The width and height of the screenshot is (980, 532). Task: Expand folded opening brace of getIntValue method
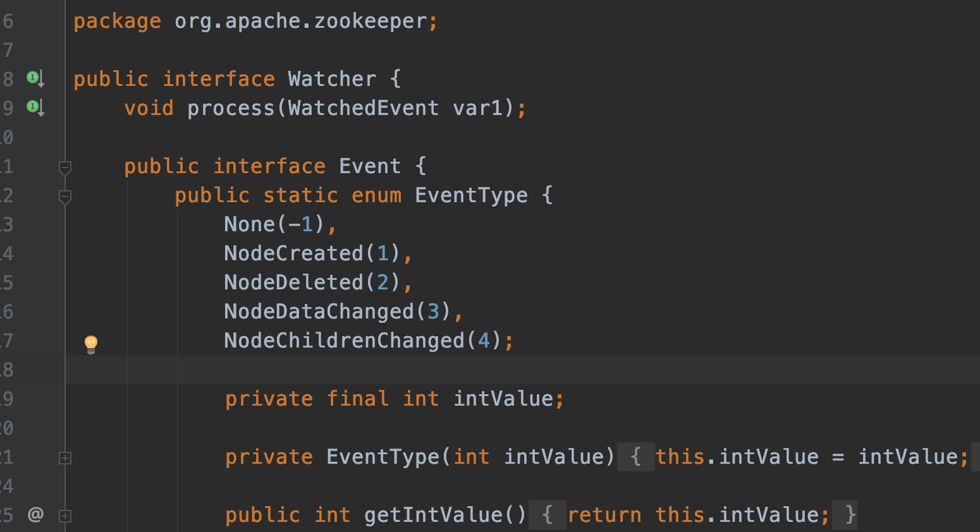point(547,515)
